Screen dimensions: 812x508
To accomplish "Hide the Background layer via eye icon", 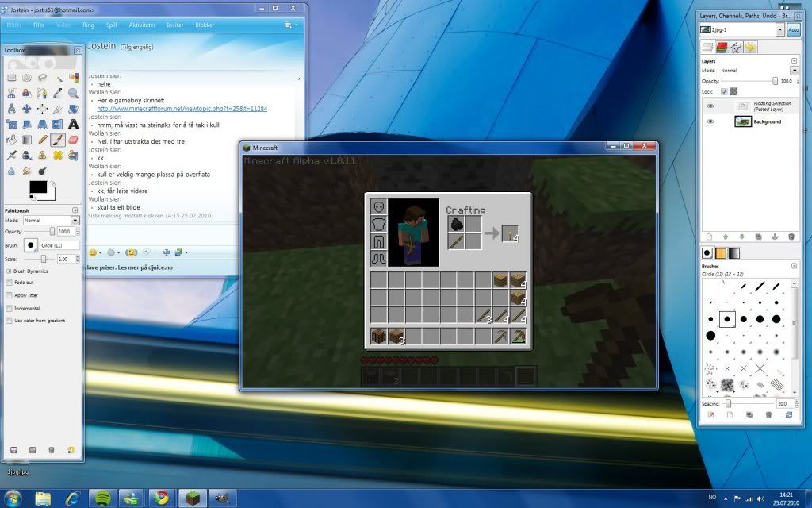I will pyautogui.click(x=710, y=121).
